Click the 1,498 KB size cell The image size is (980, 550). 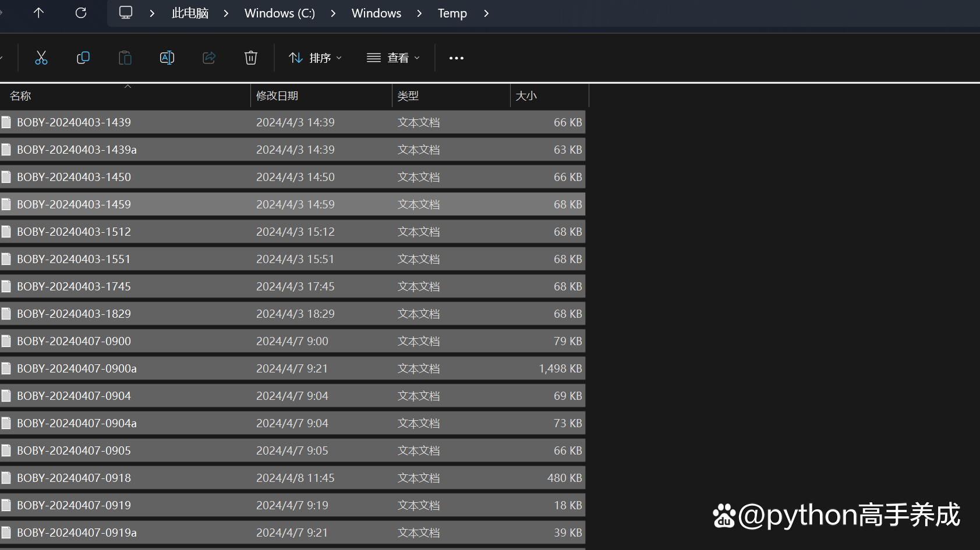click(x=560, y=368)
